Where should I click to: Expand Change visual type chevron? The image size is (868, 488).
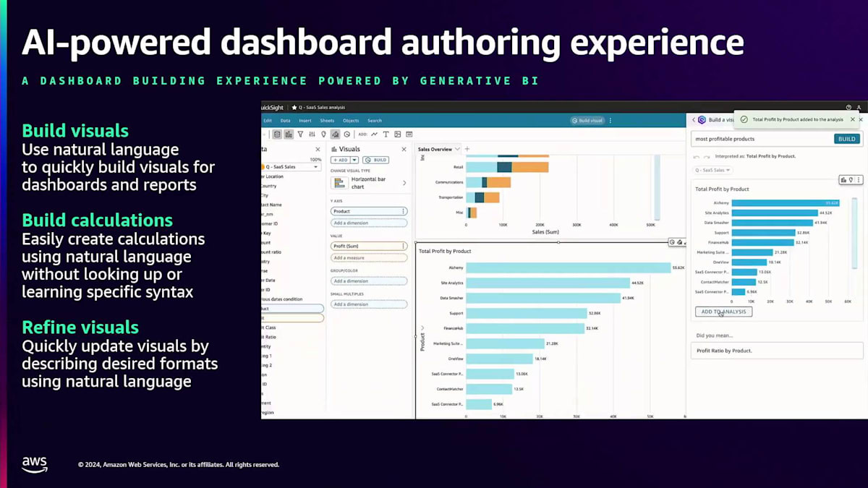404,183
